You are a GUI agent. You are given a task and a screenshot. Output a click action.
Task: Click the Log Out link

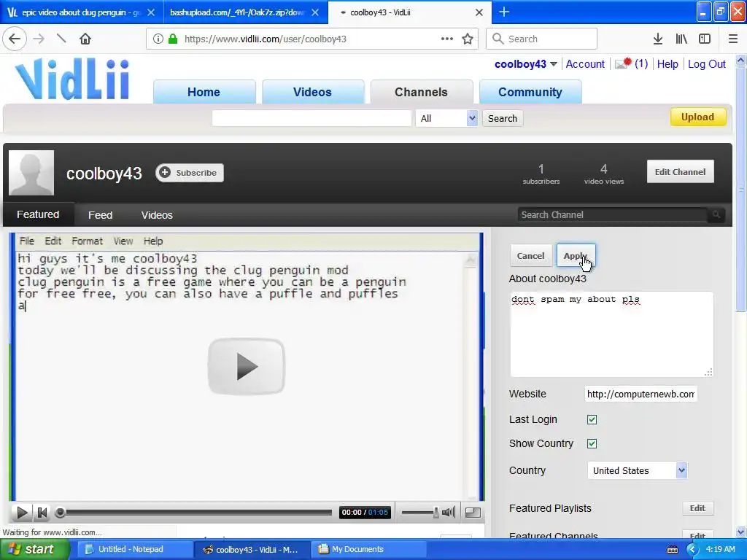tap(706, 64)
